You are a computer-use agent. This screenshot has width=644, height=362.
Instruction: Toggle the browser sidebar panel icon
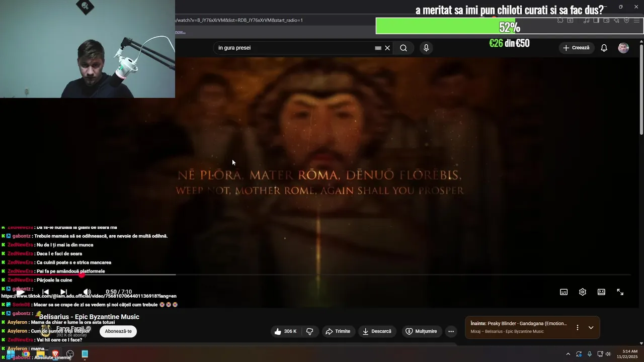pos(596,21)
